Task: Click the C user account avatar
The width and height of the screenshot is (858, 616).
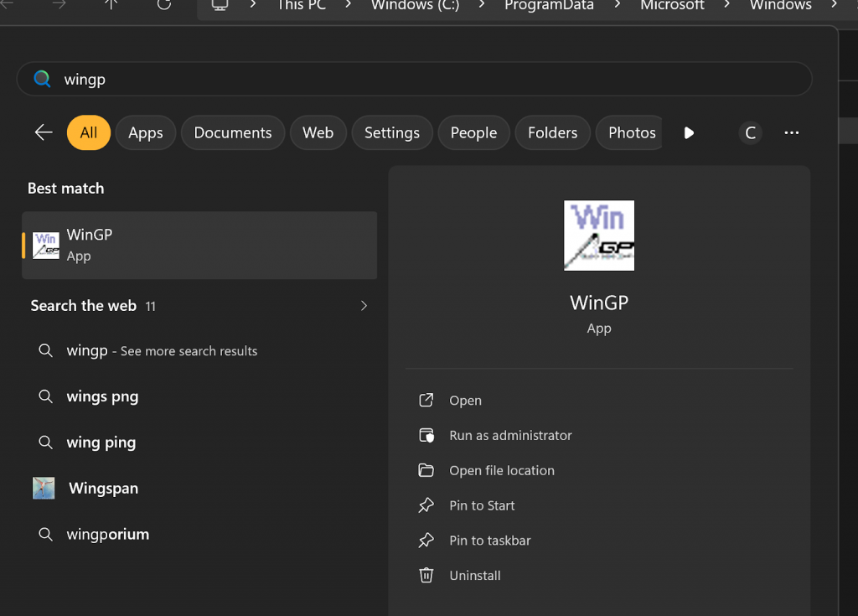Action: [750, 132]
